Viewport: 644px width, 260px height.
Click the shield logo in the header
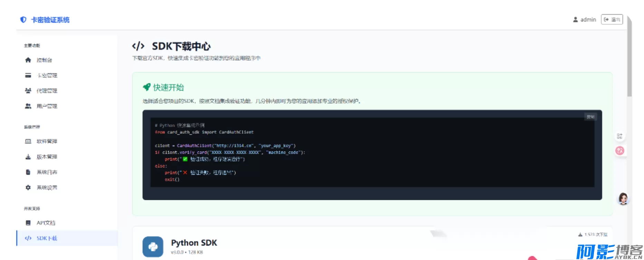(23, 20)
